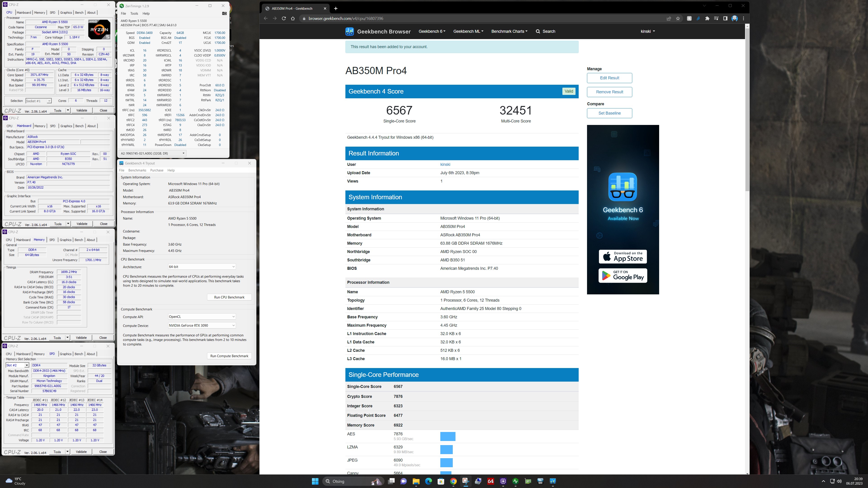Click Search in Geekbench navigation

[545, 31]
